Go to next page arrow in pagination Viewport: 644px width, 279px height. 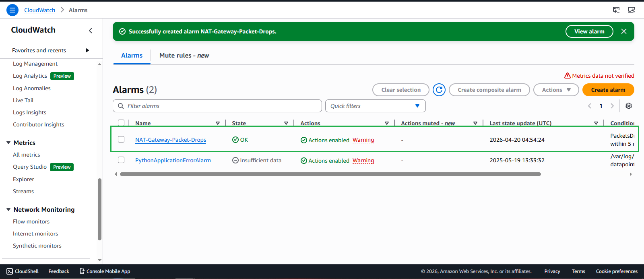(x=612, y=106)
